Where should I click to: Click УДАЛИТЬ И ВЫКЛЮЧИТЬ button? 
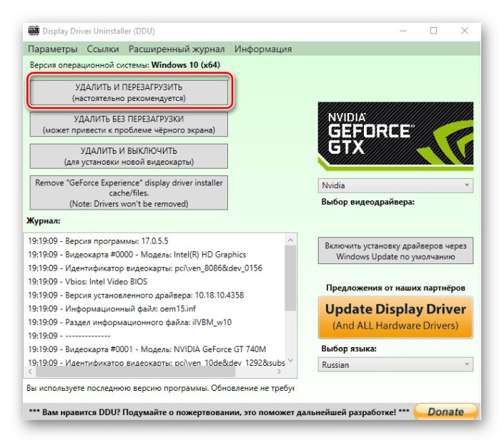pyautogui.click(x=129, y=156)
